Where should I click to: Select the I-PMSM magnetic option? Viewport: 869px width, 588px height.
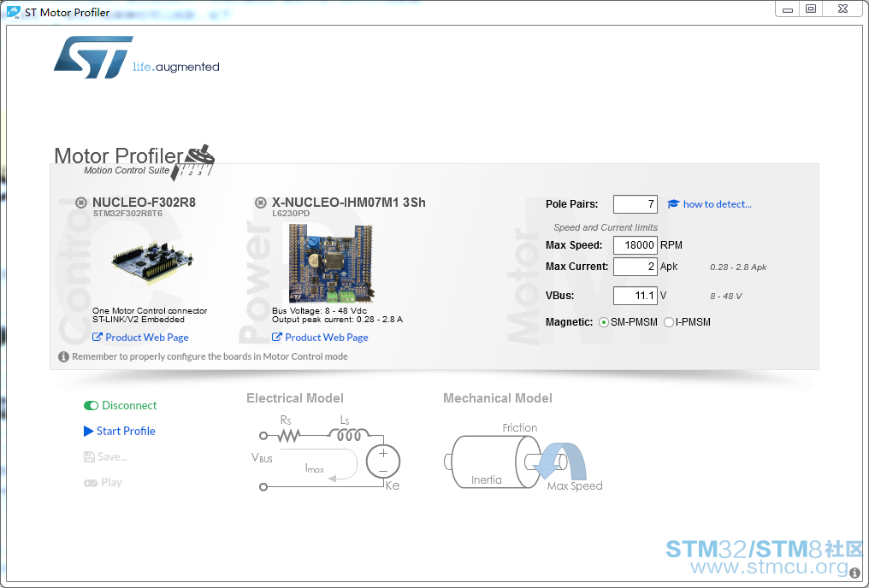(669, 322)
